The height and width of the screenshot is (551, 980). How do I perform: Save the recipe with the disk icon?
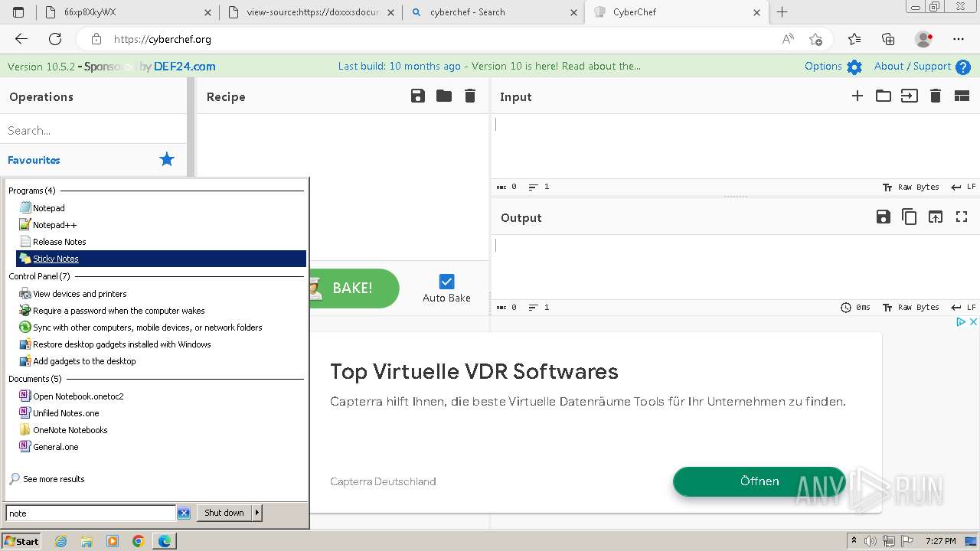pyautogui.click(x=417, y=96)
